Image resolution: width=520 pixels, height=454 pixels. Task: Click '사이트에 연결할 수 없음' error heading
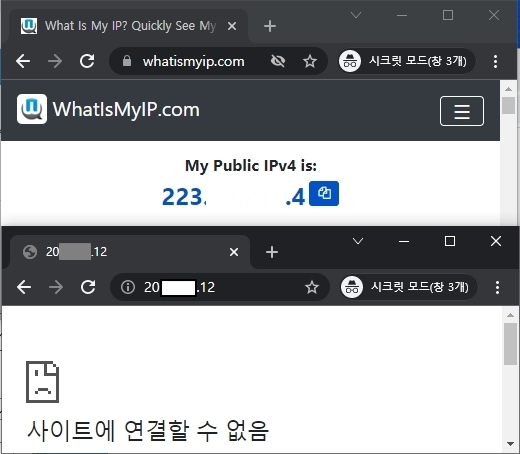coord(148,430)
